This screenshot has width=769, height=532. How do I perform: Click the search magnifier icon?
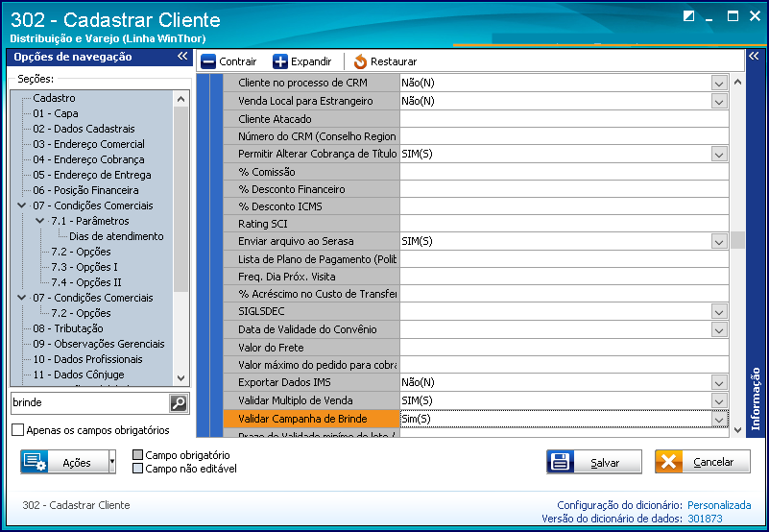pyautogui.click(x=179, y=403)
